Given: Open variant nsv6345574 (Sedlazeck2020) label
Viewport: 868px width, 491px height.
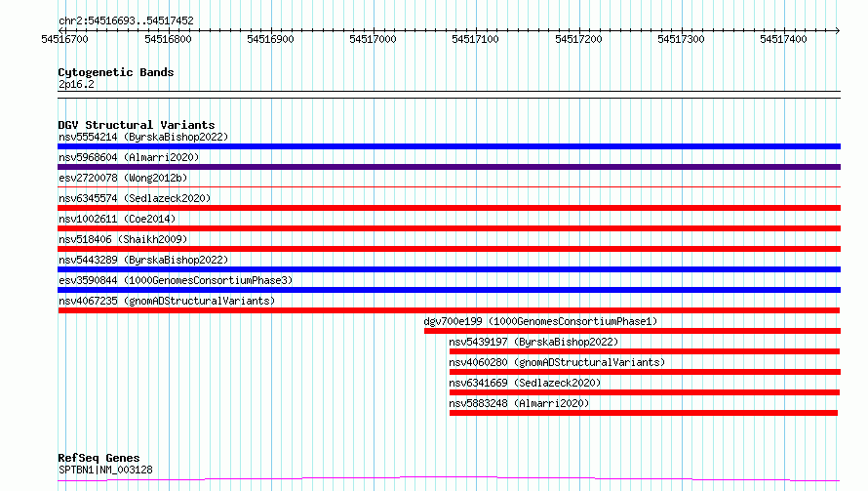Looking at the screenshot, I should tap(135, 198).
